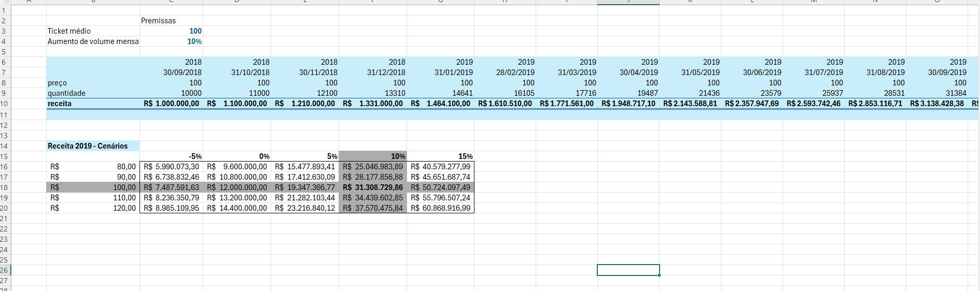Click the scenario value R$ 8.985.109,95
This screenshot has width=980, height=291.
pyautogui.click(x=171, y=208)
